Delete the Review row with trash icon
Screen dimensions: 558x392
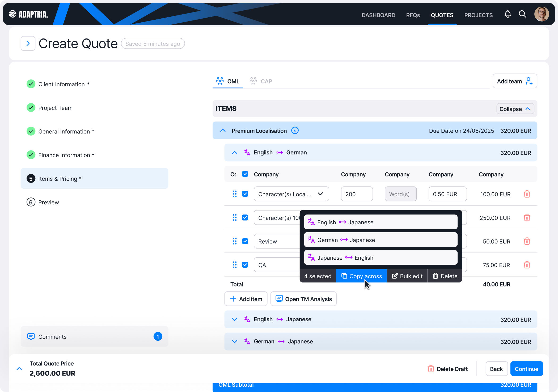pyautogui.click(x=527, y=241)
